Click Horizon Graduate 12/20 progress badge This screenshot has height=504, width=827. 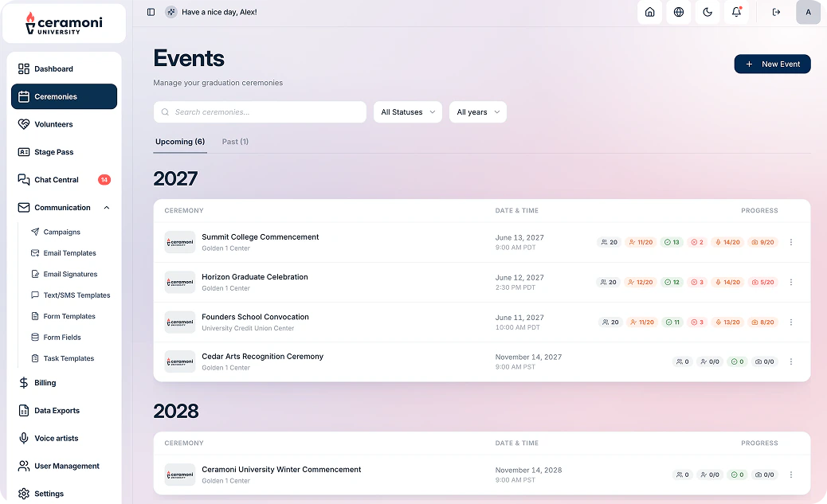641,282
